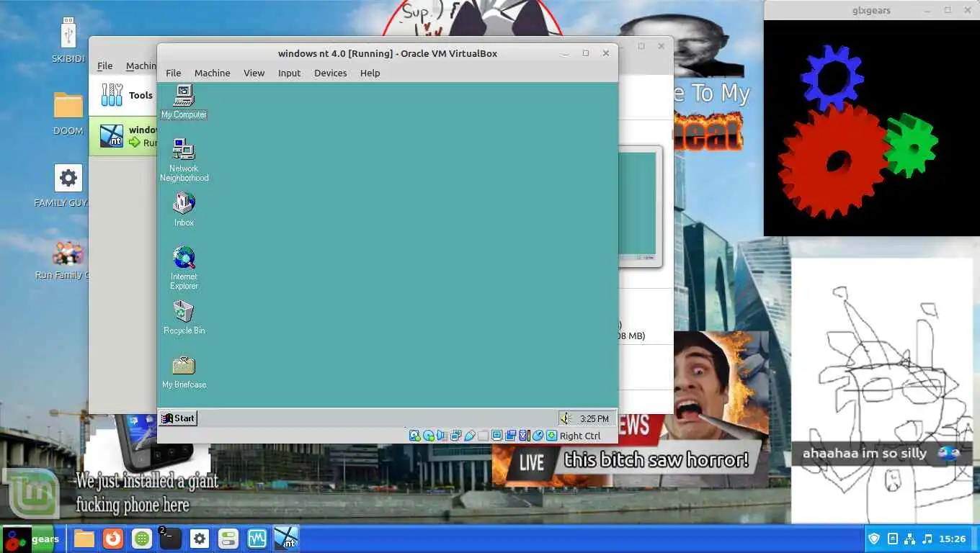The height and width of the screenshot is (553, 980).
Task: Open the View menu in VM window
Action: (254, 73)
